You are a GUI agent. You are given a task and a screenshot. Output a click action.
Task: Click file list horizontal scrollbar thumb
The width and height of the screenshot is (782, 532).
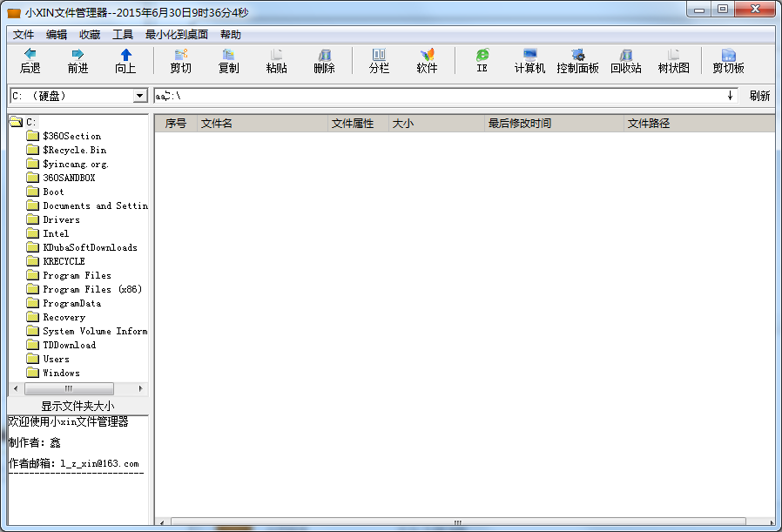[458, 522]
